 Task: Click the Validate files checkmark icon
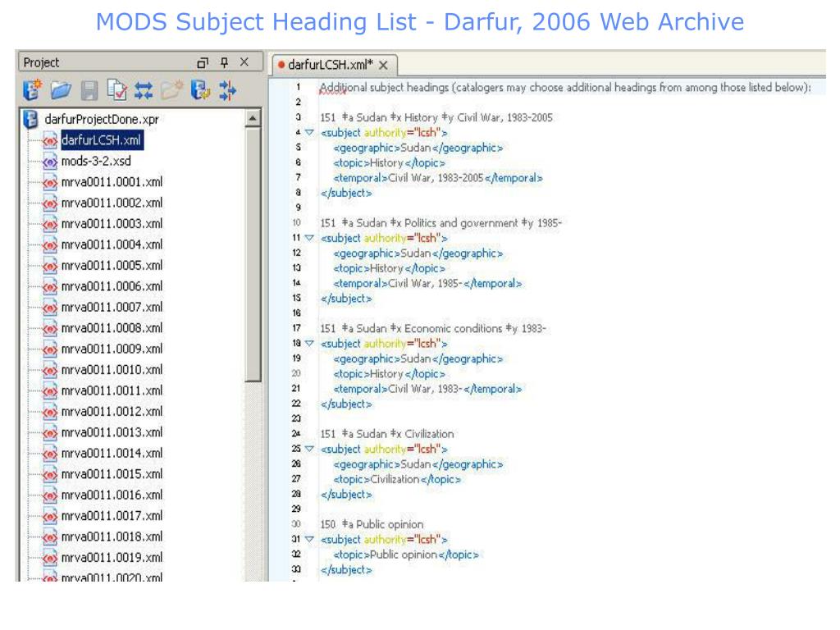point(116,90)
